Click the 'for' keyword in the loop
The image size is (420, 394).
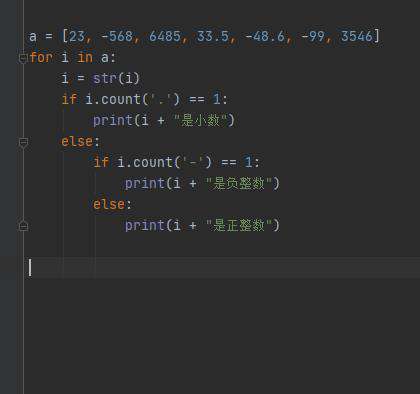click(41, 58)
